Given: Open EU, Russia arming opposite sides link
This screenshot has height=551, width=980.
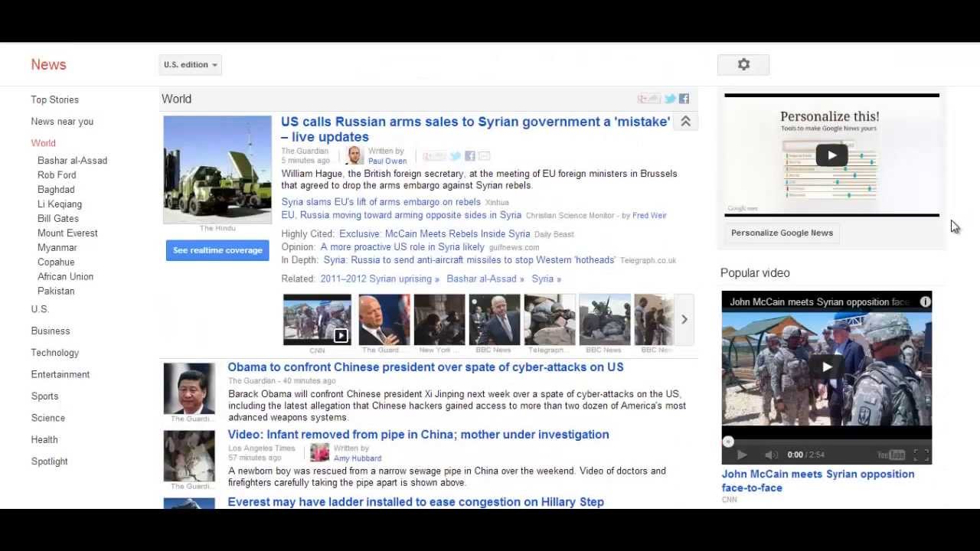Looking at the screenshot, I should (401, 216).
